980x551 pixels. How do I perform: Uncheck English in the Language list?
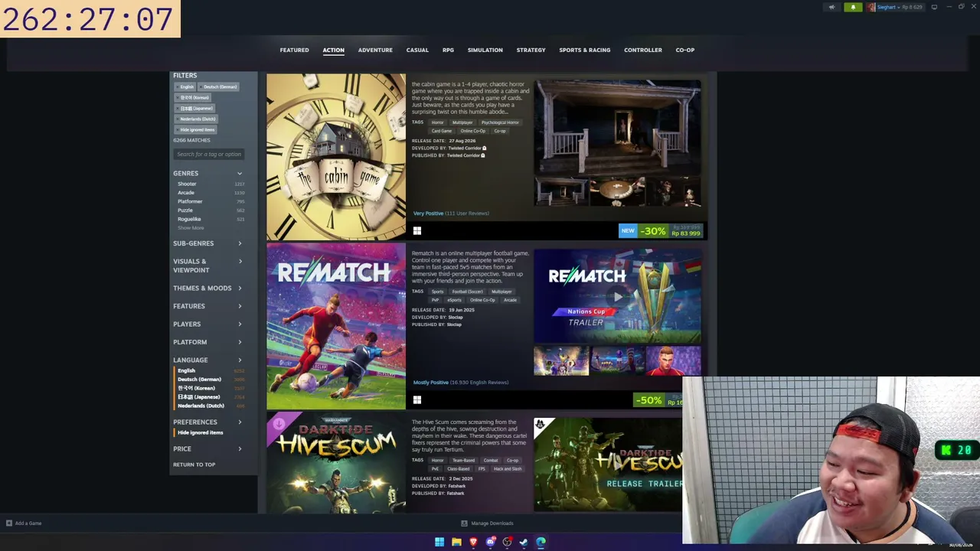click(x=211, y=370)
